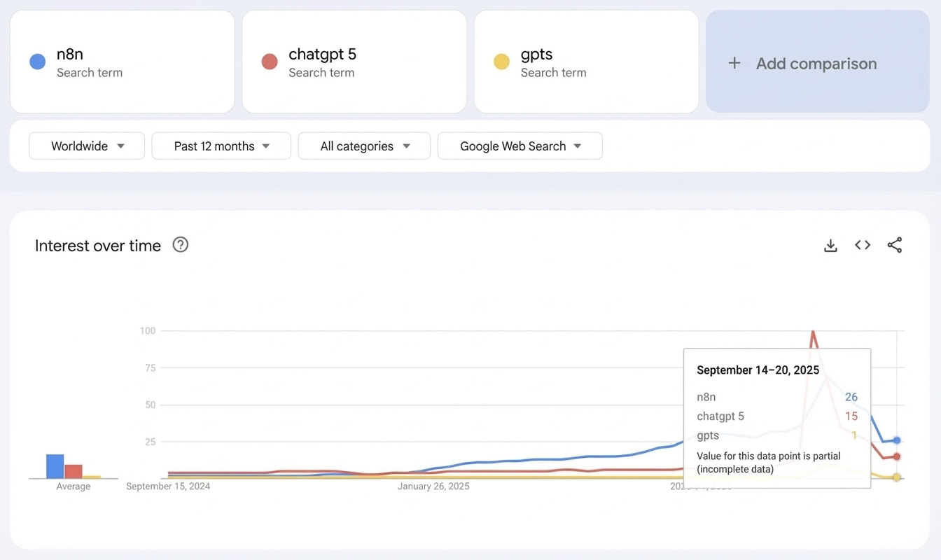Open the All categories dropdown
941x560 pixels.
coord(364,146)
